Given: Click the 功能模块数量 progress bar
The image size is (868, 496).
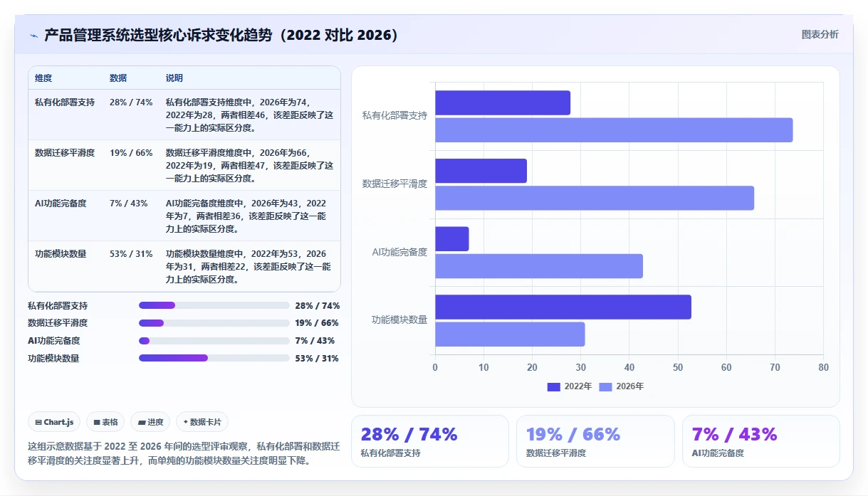Looking at the screenshot, I should [x=214, y=358].
